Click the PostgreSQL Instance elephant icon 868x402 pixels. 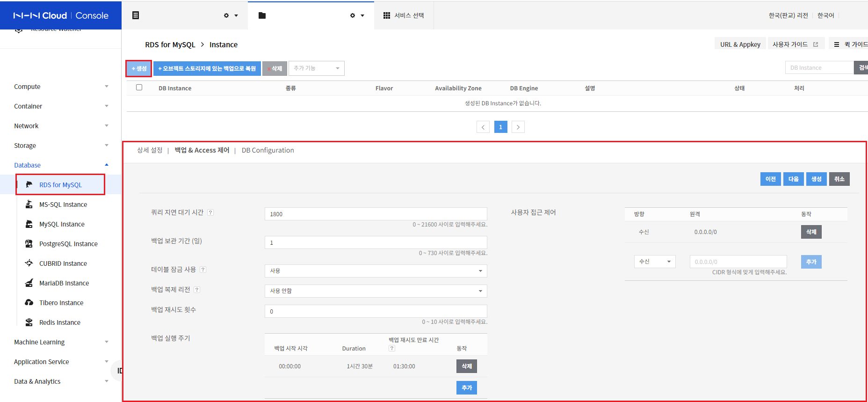(x=29, y=244)
